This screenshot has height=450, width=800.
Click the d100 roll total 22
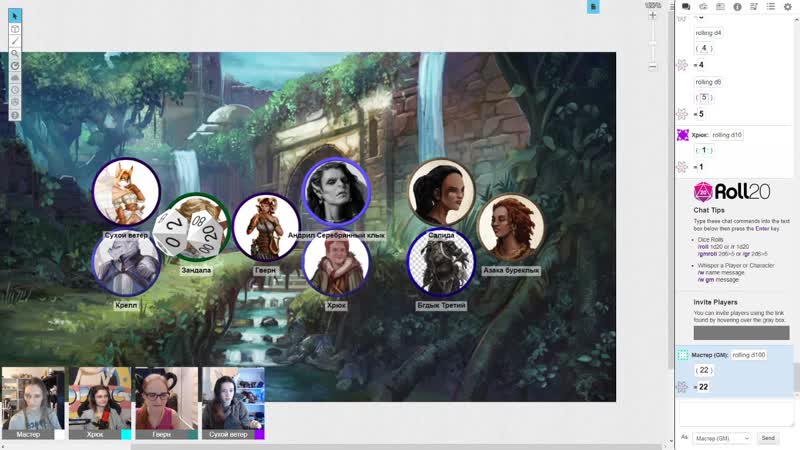[704, 387]
